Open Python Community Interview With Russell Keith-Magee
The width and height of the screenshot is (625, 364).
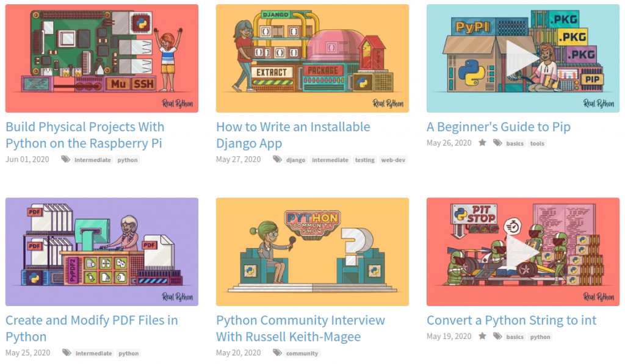[300, 329]
